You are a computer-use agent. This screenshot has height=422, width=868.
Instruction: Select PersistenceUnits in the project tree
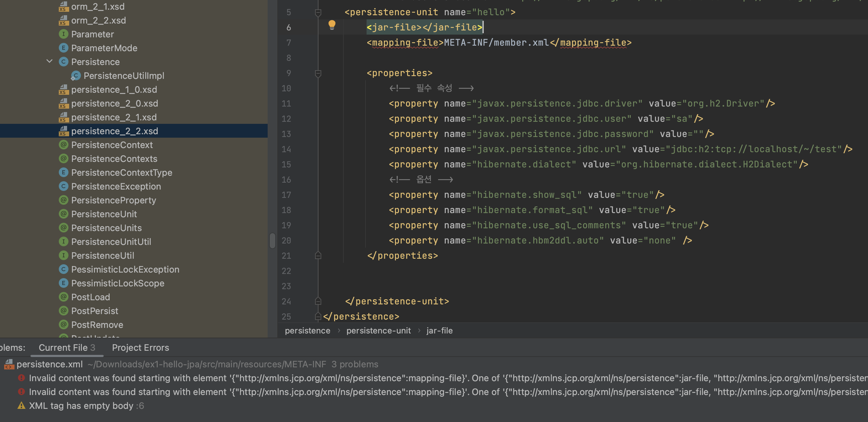tap(107, 228)
